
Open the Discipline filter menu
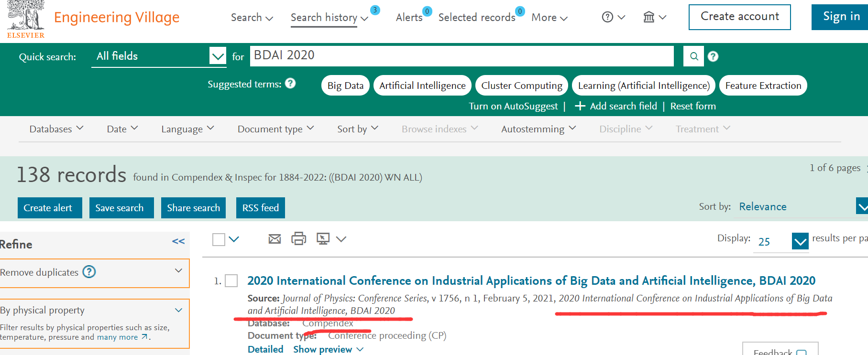pyautogui.click(x=626, y=129)
